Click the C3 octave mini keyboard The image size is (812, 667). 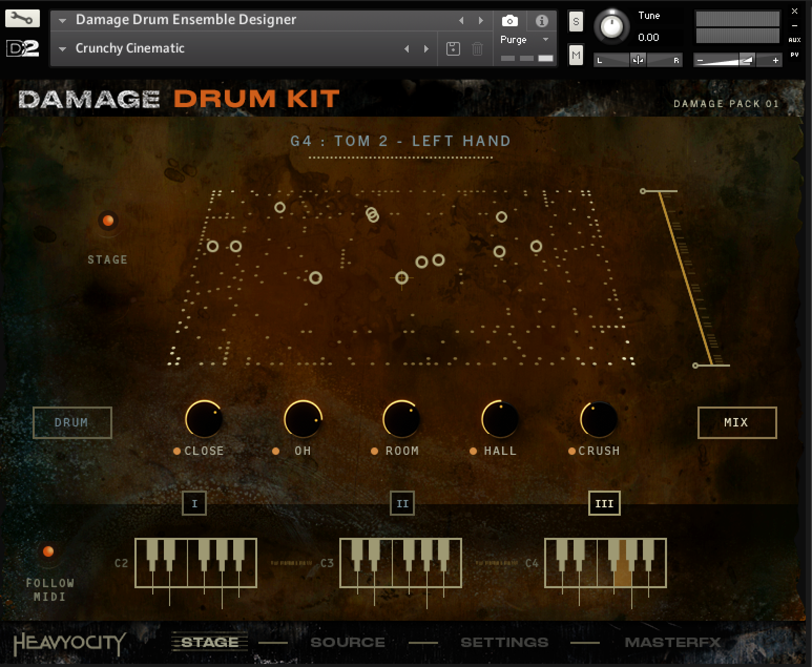401,563
